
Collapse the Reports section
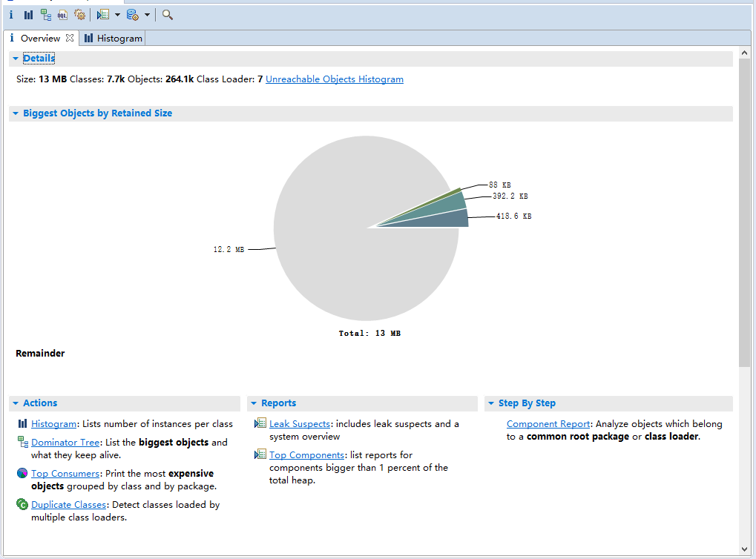pos(254,403)
